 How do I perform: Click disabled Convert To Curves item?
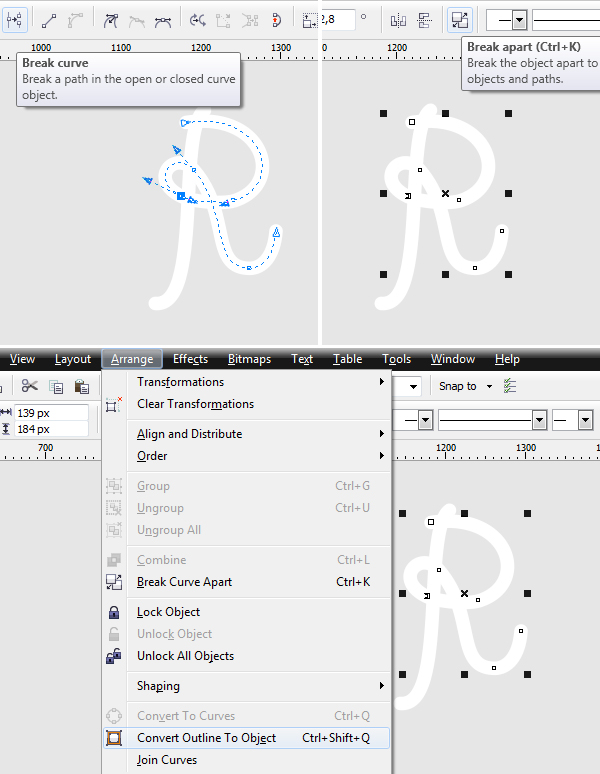(247, 716)
